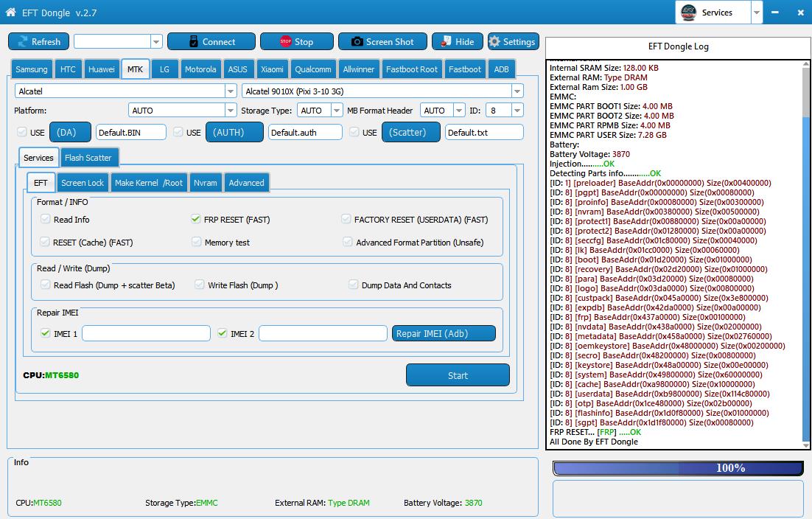Click the USB Connect icon
Viewport: 812px width, 519px height.
pos(194,41)
